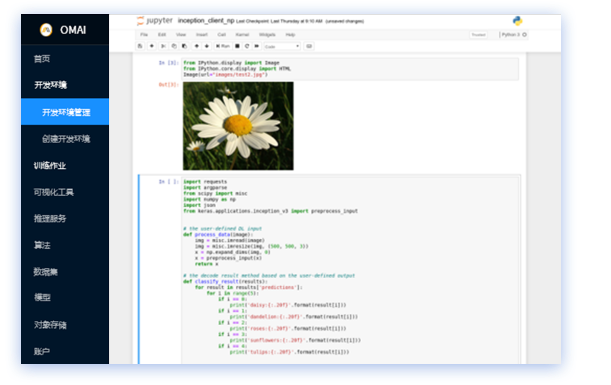The height and width of the screenshot is (385, 611).
Task: Restart the kernel with circular arrow icon
Action: click(x=247, y=46)
